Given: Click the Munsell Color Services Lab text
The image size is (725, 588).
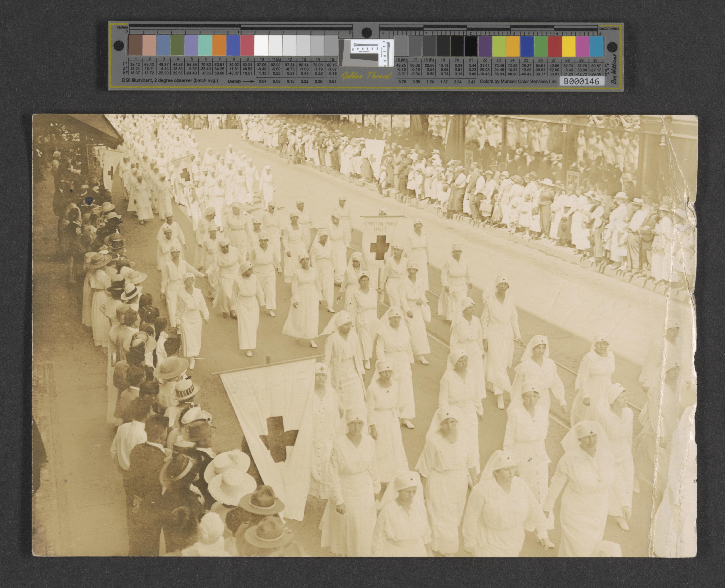Looking at the screenshot, I should point(518,82).
